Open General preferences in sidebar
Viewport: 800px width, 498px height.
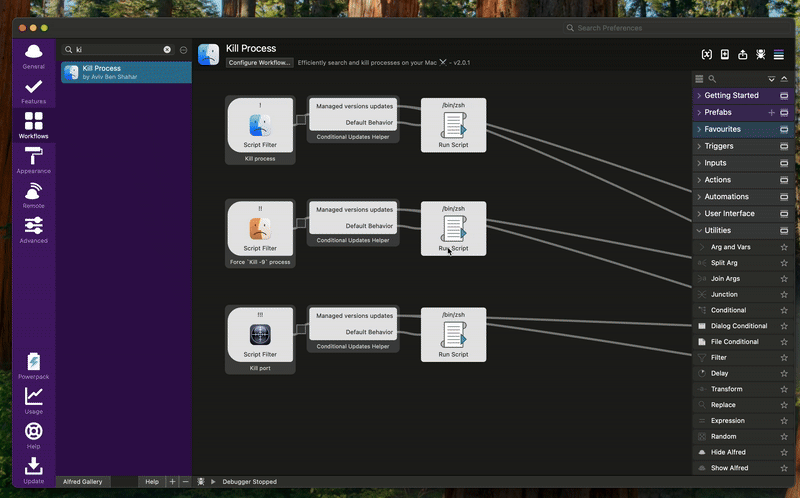click(34, 56)
